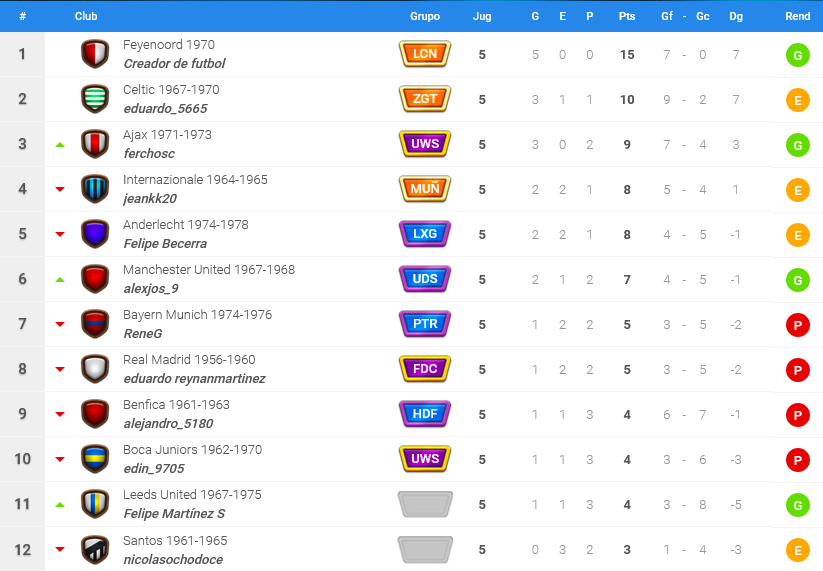The height and width of the screenshot is (571, 823).
Task: Click the Rend column header
Action: click(x=797, y=16)
